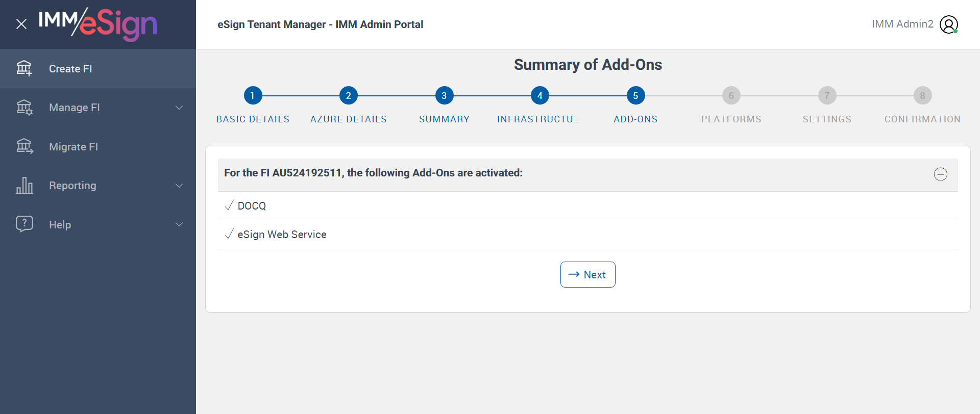
Task: Click the Next button
Action: coord(587,275)
